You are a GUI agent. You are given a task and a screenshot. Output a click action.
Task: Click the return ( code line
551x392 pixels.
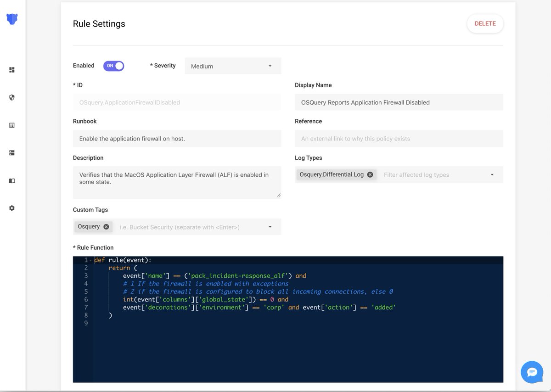coord(123,268)
